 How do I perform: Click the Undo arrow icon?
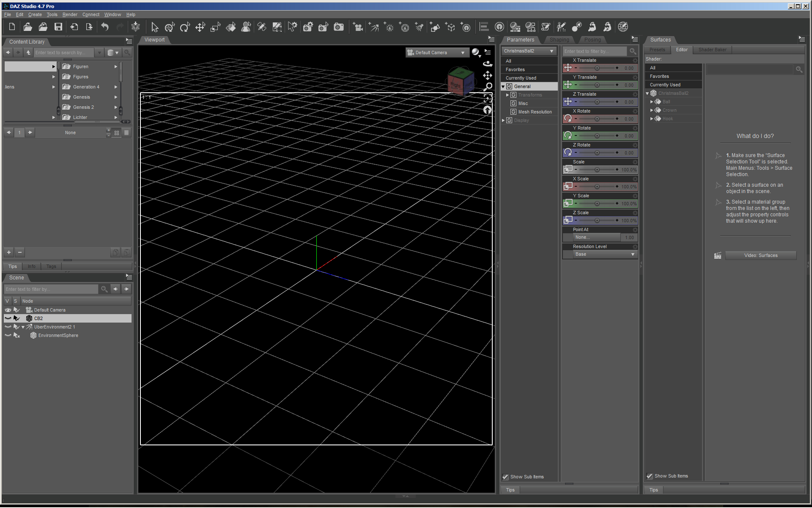point(104,27)
